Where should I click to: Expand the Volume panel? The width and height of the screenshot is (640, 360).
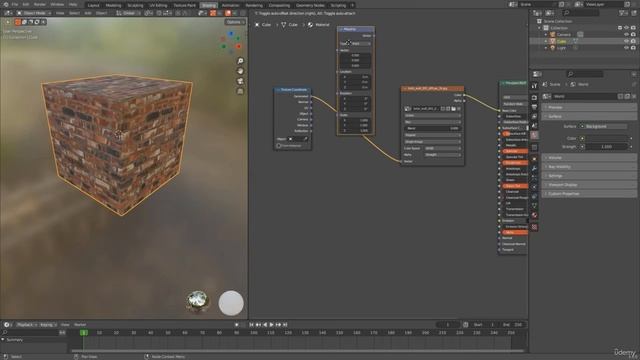point(589,158)
